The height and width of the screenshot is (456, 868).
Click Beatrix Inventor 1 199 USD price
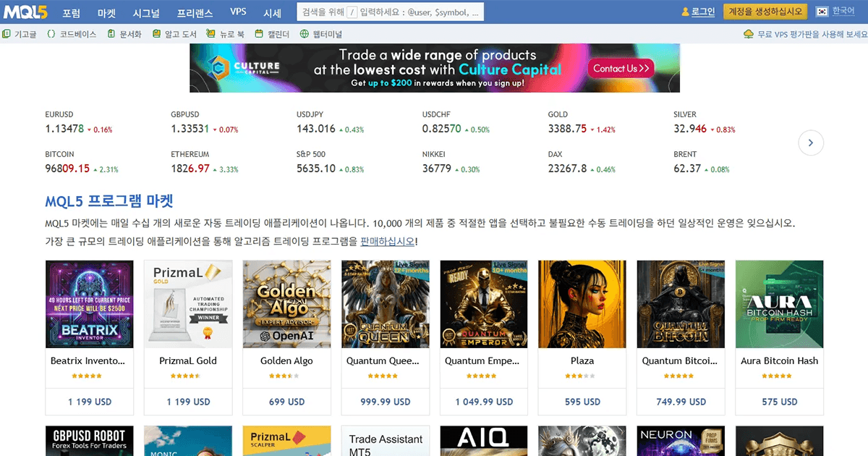pos(90,402)
